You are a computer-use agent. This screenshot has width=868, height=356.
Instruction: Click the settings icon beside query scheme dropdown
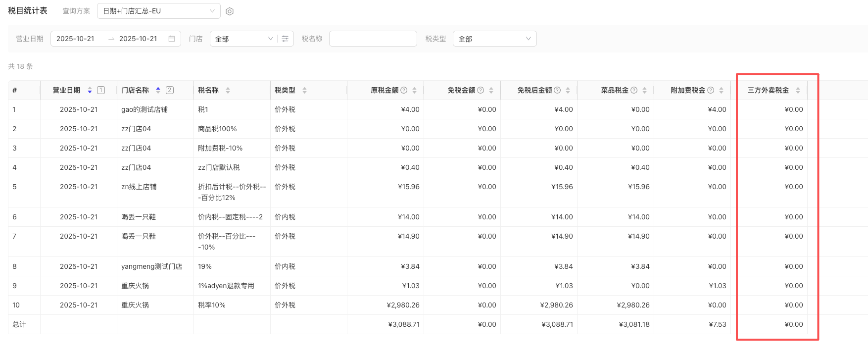coord(230,11)
